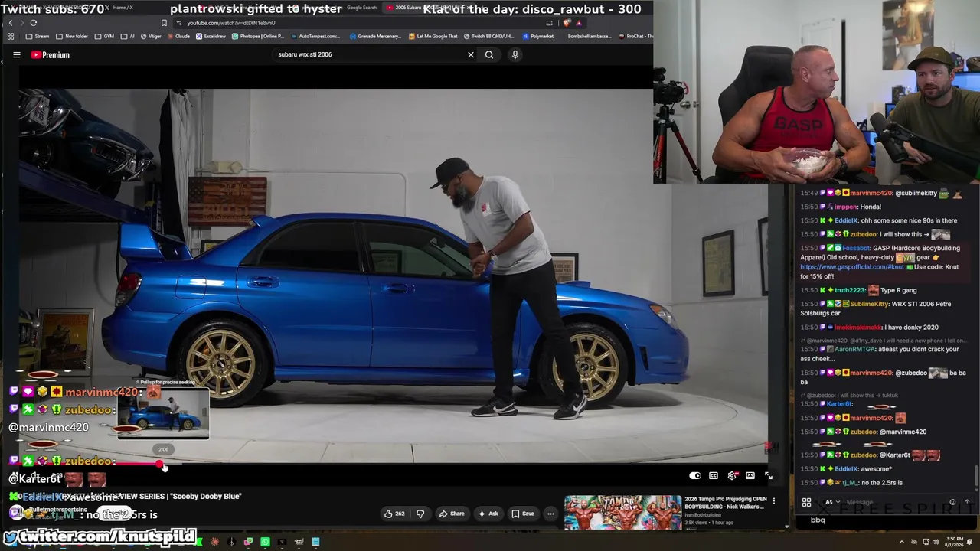
Task: Open more video actions (three dots)
Action: click(550, 514)
